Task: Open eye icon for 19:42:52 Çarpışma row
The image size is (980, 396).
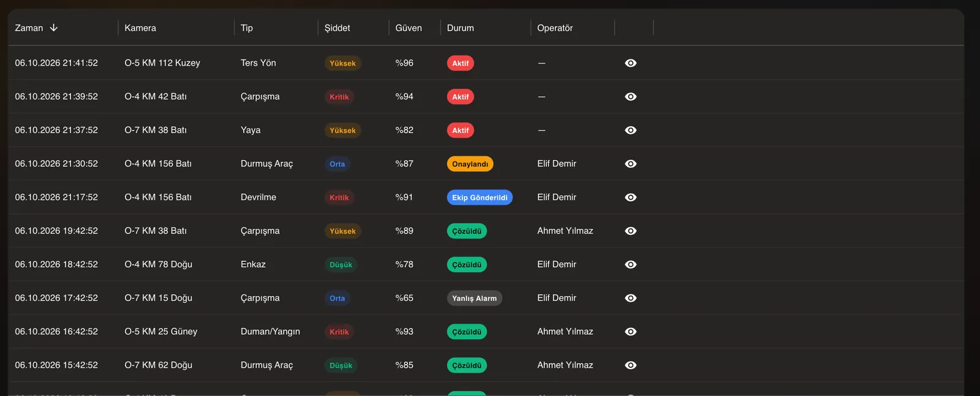Action: pos(630,231)
